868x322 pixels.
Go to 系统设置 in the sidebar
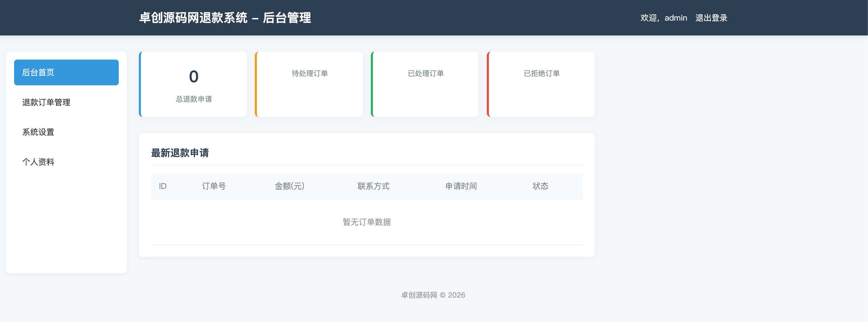(x=38, y=132)
